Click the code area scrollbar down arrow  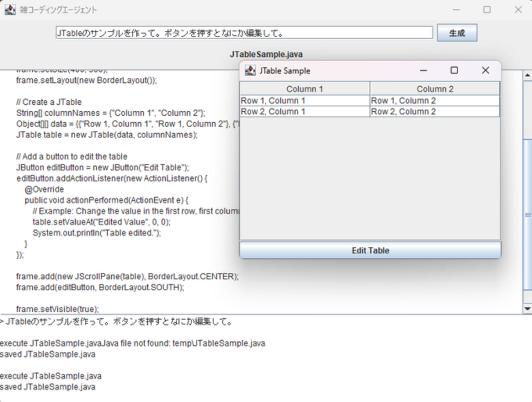click(x=527, y=309)
